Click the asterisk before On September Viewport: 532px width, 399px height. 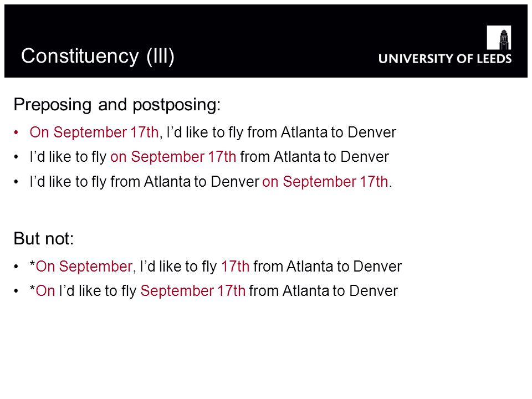click(x=32, y=264)
